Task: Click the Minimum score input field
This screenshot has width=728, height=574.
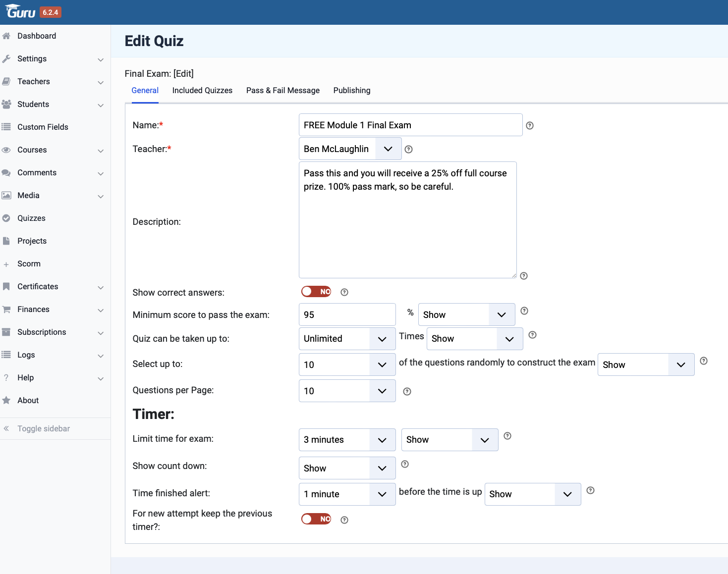Action: pos(347,315)
